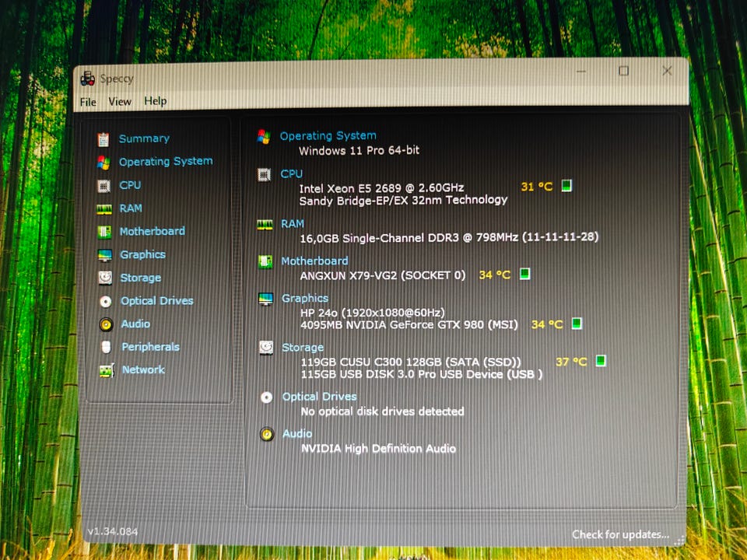Screen dimensions: 747x560
Task: Click the Audio speaker icon in summary panel
Action: [x=267, y=434]
